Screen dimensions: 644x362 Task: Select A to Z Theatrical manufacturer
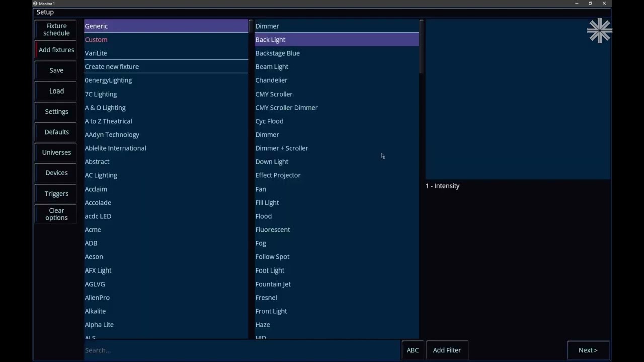166,121
